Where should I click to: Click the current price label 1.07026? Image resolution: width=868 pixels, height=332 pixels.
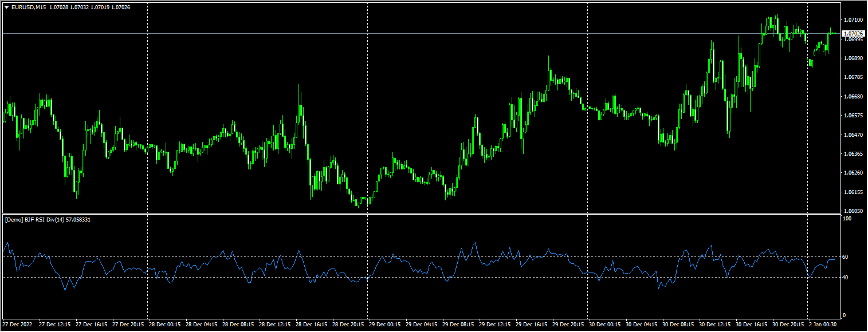[854, 34]
